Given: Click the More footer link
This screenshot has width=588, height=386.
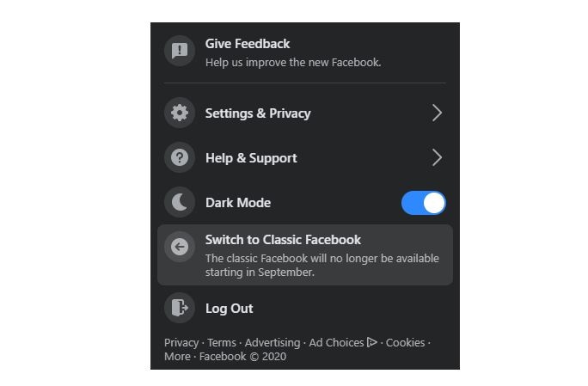Looking at the screenshot, I should coord(177,357).
